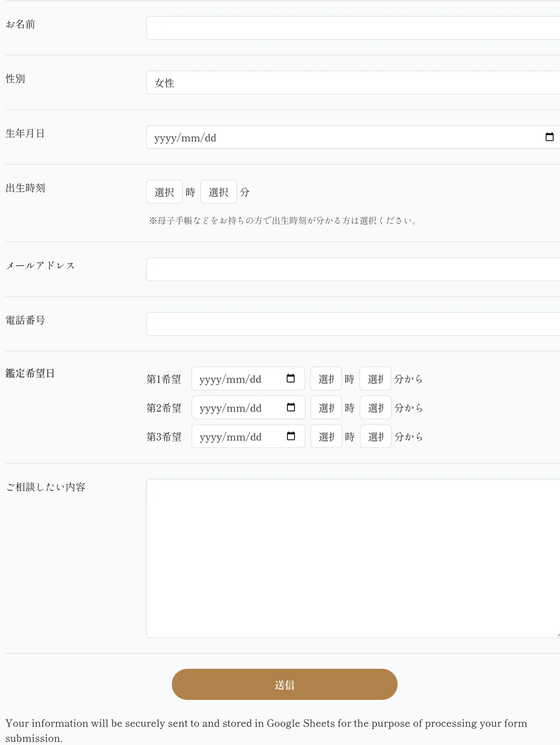
Task: Open calendar icon in 第1希望 date field
Action: [x=290, y=378]
